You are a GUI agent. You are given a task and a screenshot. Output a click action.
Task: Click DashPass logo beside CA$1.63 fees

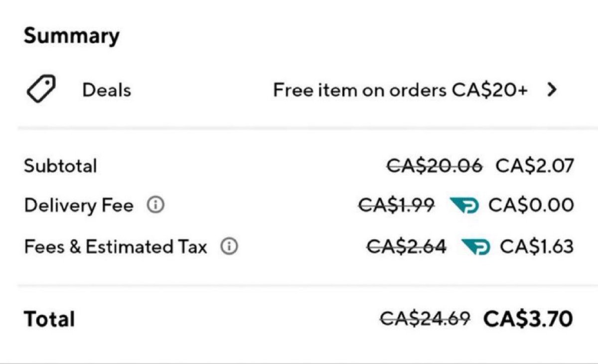click(476, 246)
